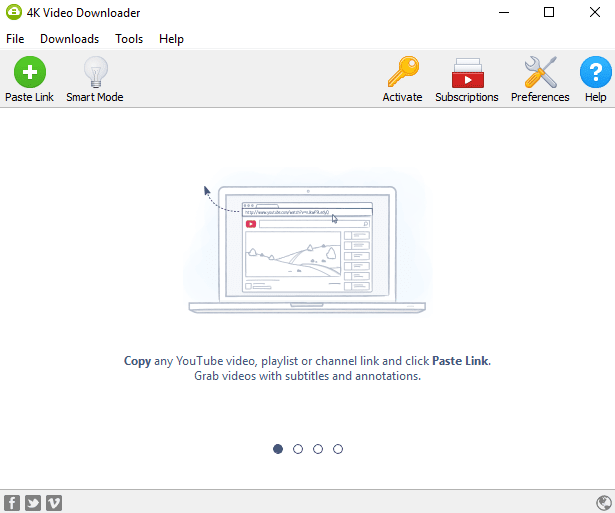Select the fourth slide indicator dot
Viewport: 615px width, 513px height.
click(338, 449)
